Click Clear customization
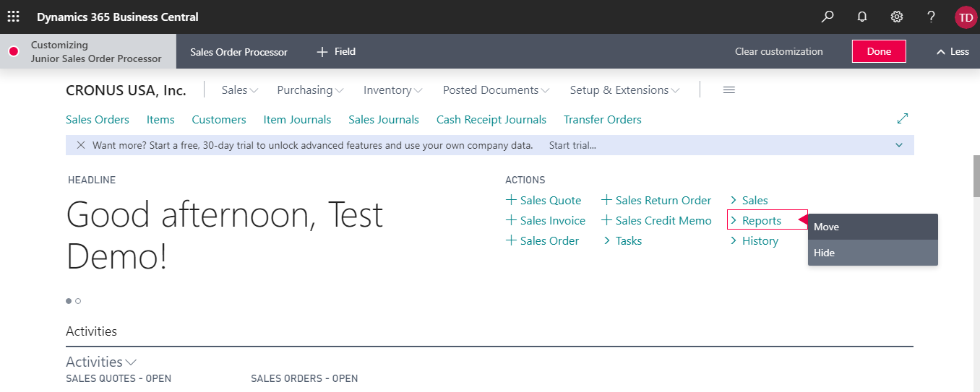980x392 pixels. (x=778, y=51)
